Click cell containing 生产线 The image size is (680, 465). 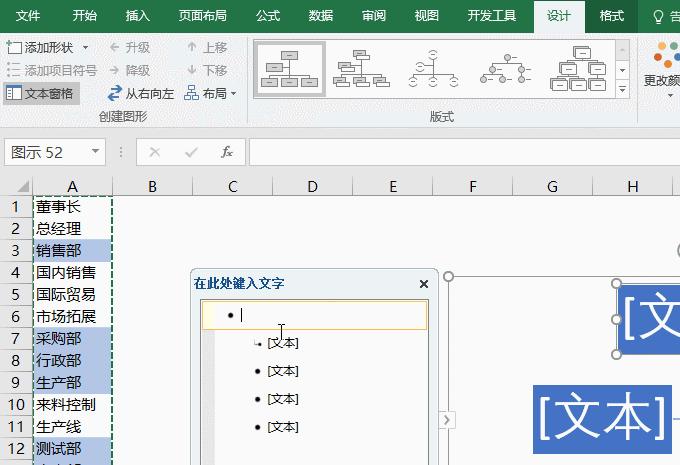tap(72, 427)
